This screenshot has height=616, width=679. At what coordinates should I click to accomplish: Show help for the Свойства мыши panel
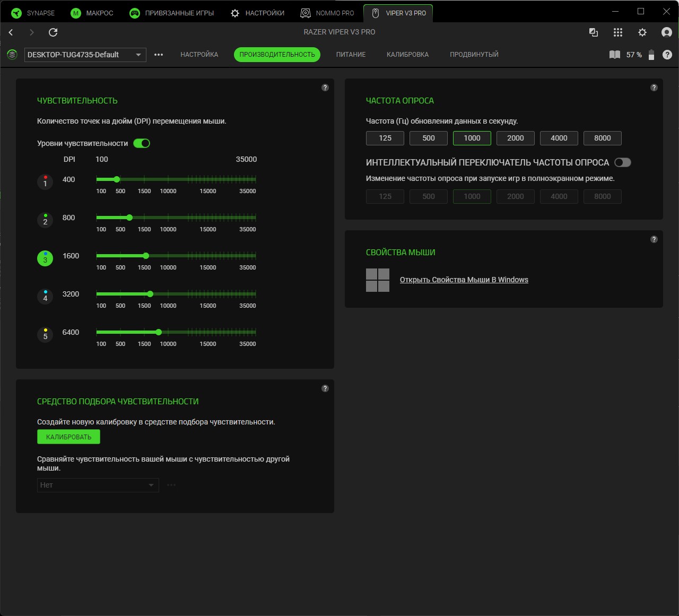pos(654,239)
